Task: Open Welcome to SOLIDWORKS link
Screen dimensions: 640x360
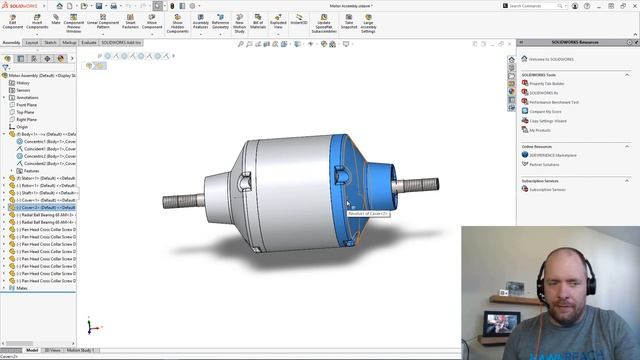Action: click(551, 59)
